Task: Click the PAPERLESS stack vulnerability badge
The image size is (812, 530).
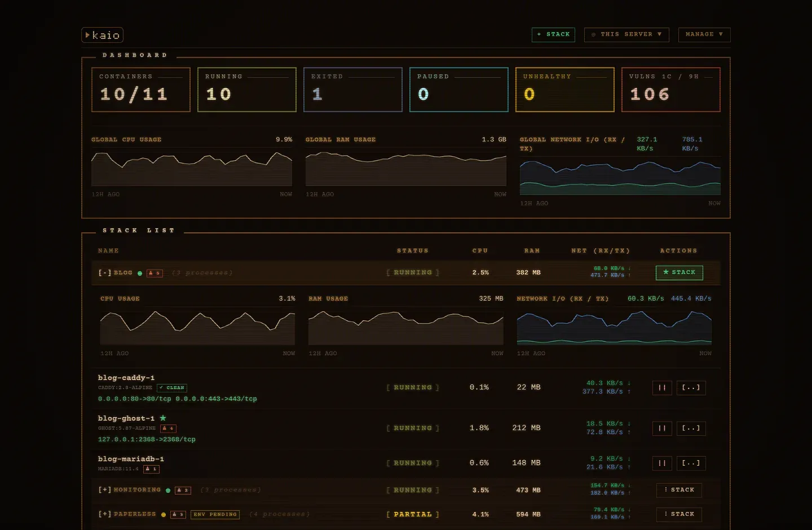Action: [x=178, y=515]
